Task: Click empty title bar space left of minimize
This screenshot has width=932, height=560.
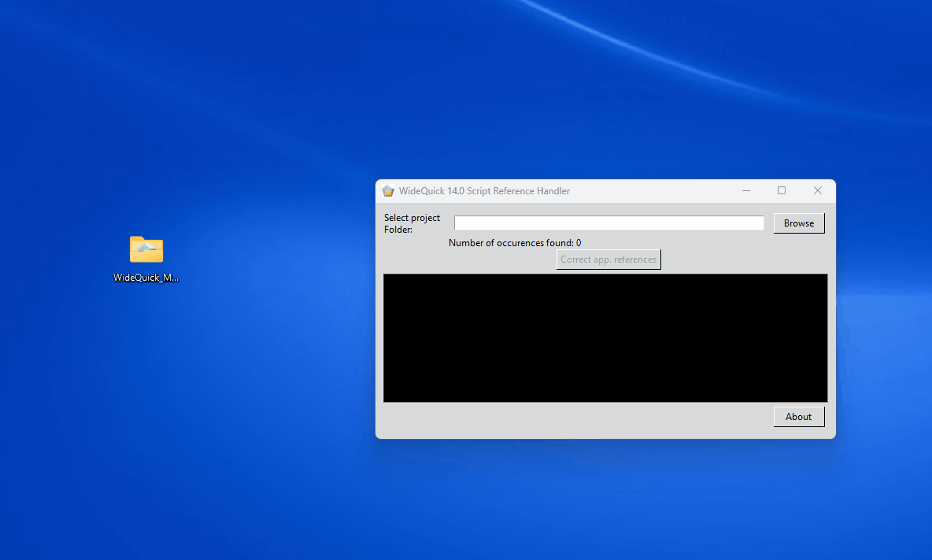Action: (653, 191)
